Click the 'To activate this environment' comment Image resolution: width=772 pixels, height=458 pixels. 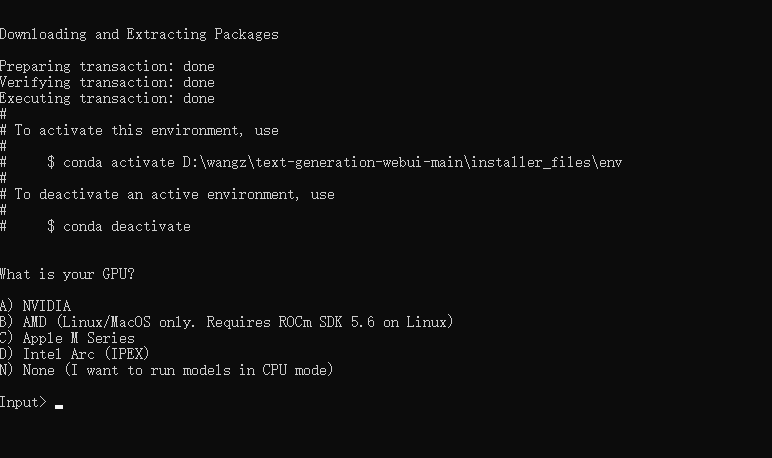146,130
